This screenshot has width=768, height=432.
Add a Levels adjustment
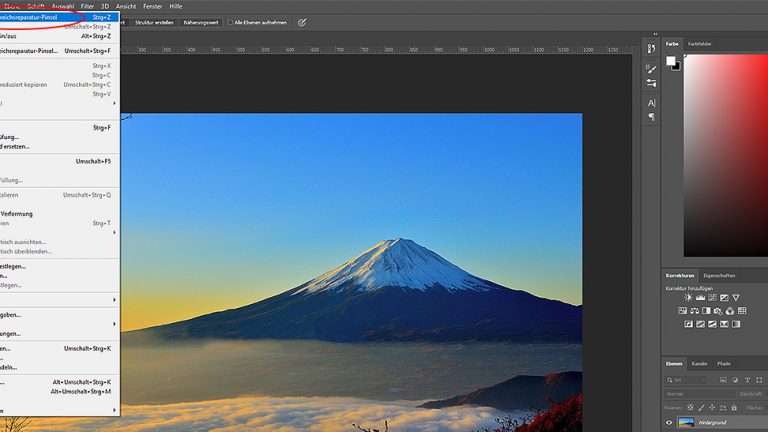(x=700, y=297)
